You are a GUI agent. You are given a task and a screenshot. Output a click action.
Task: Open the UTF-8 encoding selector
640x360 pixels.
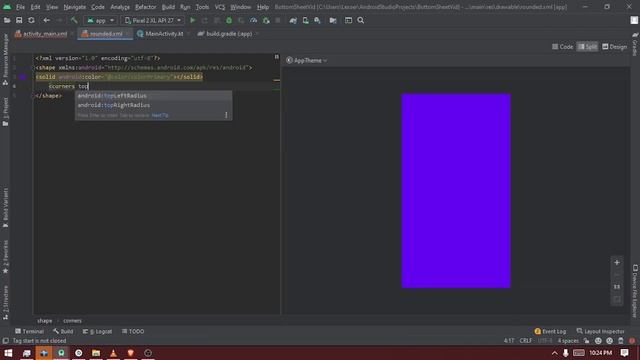[545, 341]
